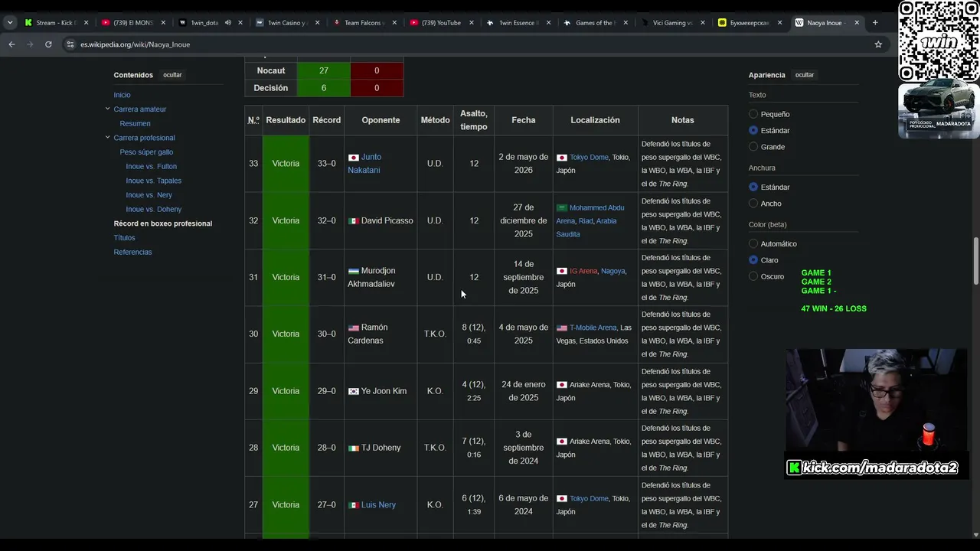Viewport: 980px width, 551px height.
Task: Bookmark this page with the star icon
Action: [x=878, y=44]
